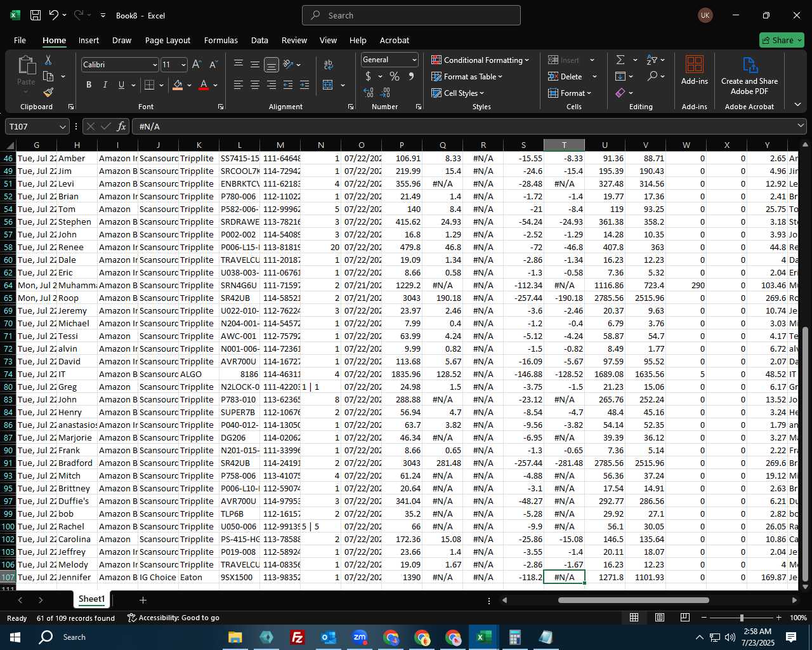Click the new sheet plus button
The image size is (812, 650).
143,600
